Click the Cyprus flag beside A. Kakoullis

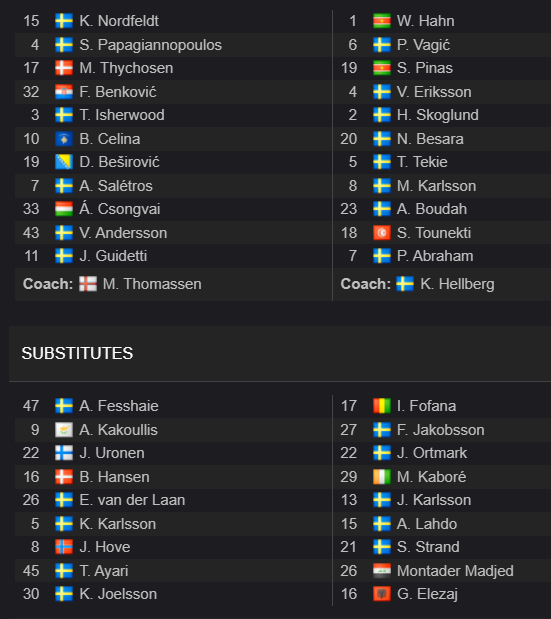(x=64, y=430)
